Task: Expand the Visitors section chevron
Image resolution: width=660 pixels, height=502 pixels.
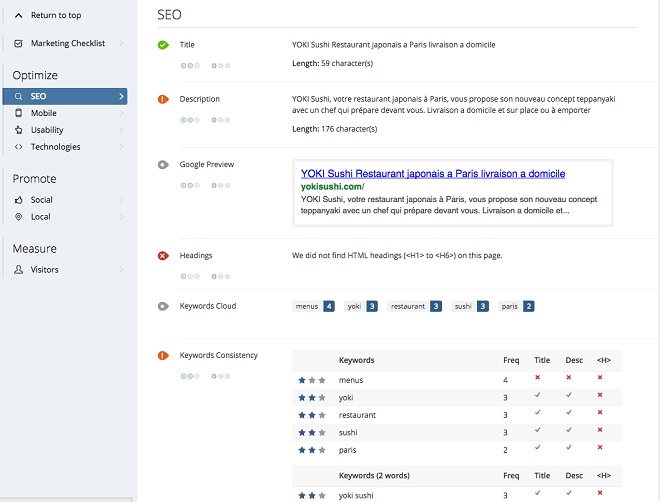Action: coord(121,270)
